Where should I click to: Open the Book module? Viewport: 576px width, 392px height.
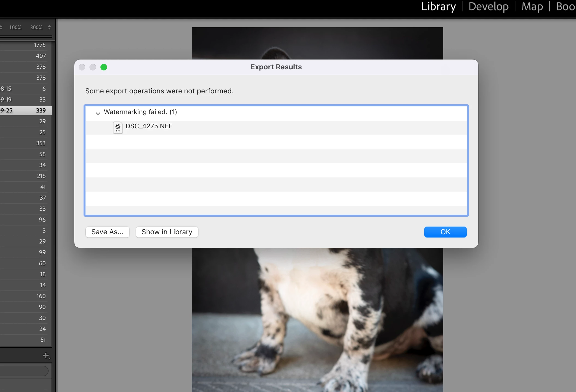click(565, 7)
